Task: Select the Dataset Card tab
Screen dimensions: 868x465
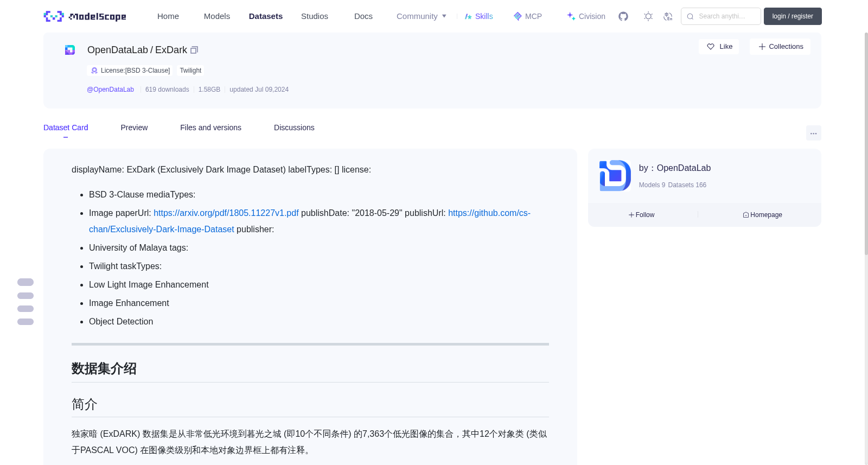Action: pyautogui.click(x=66, y=128)
